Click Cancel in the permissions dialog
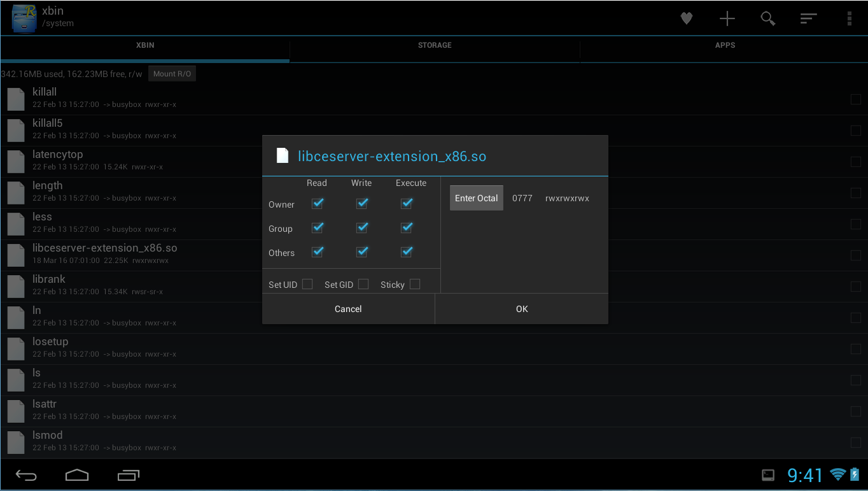868x491 pixels. (348, 309)
